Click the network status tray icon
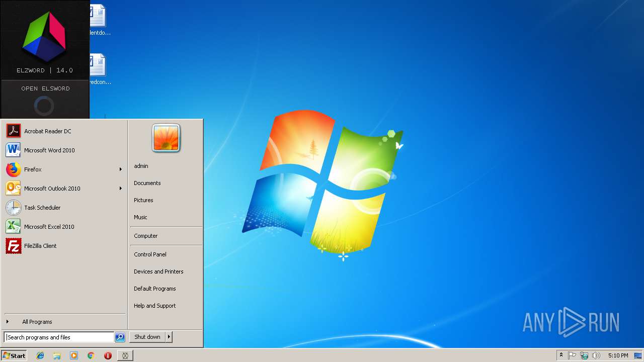Image resolution: width=644 pixels, height=362 pixels. tap(584, 355)
